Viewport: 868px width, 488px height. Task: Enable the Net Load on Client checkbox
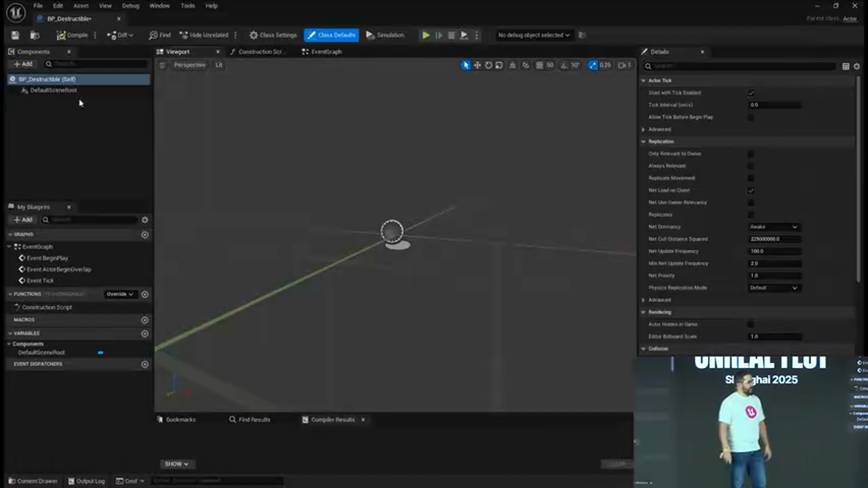(751, 190)
